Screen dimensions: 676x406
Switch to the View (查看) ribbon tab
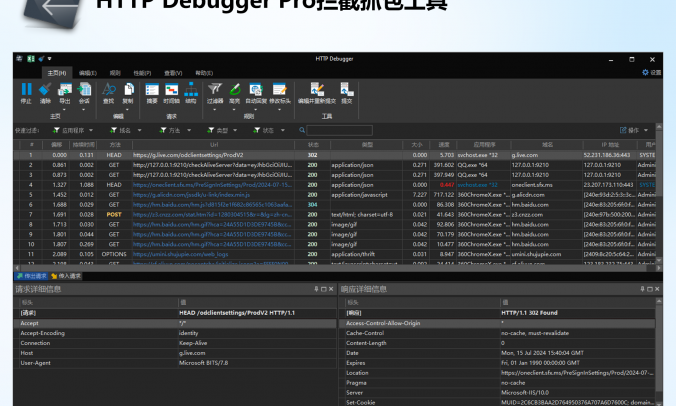(173, 73)
